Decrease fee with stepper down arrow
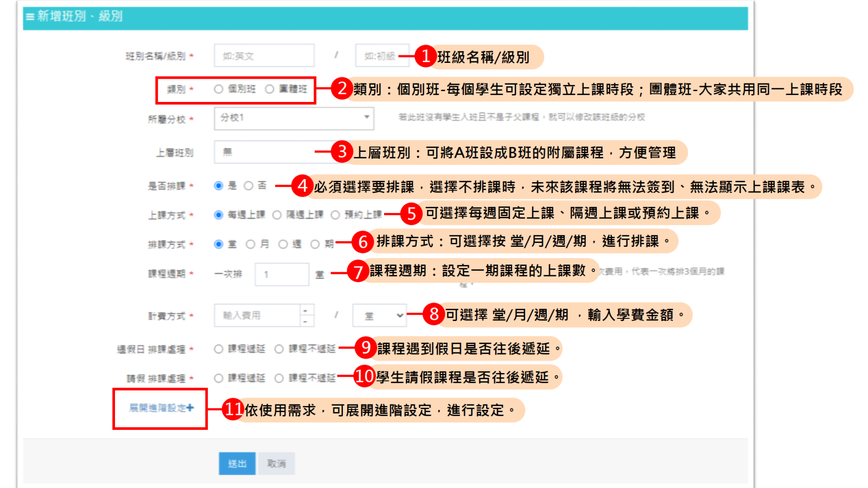868x488 pixels. point(306,321)
